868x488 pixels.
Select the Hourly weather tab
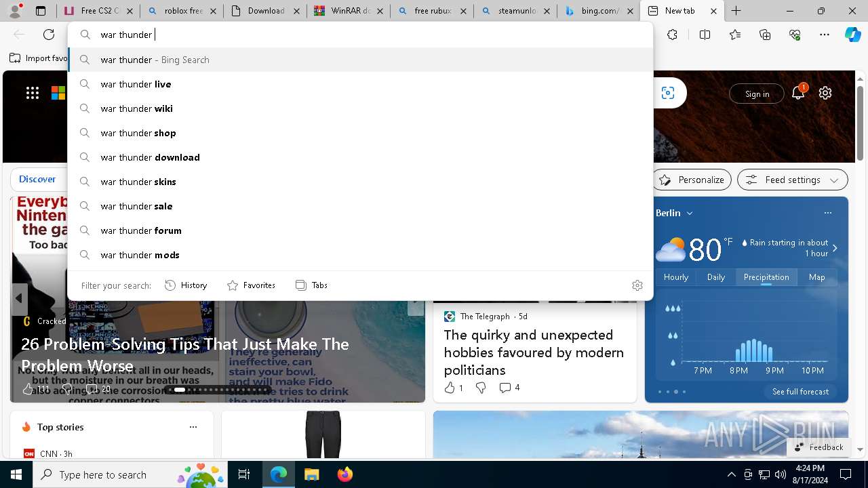(x=676, y=277)
